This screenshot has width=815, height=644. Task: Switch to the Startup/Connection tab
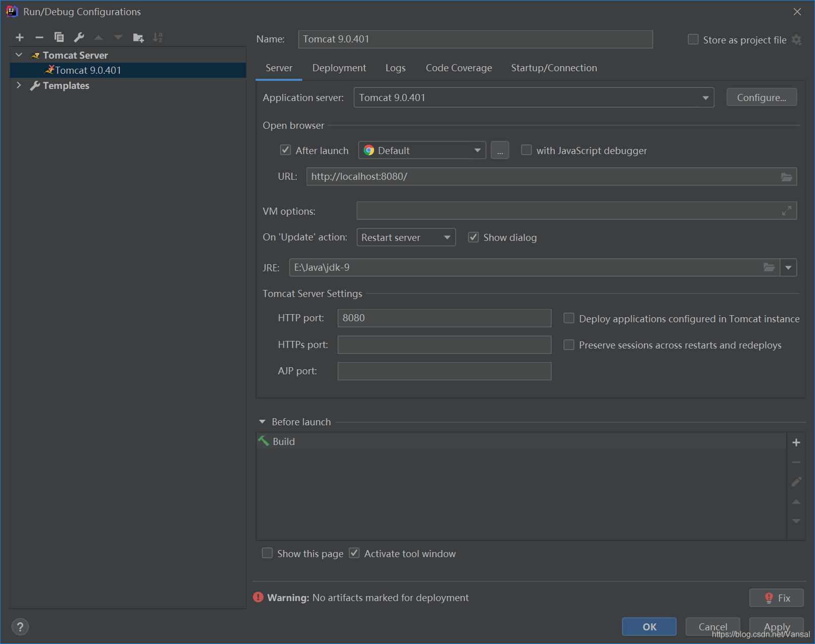tap(554, 68)
